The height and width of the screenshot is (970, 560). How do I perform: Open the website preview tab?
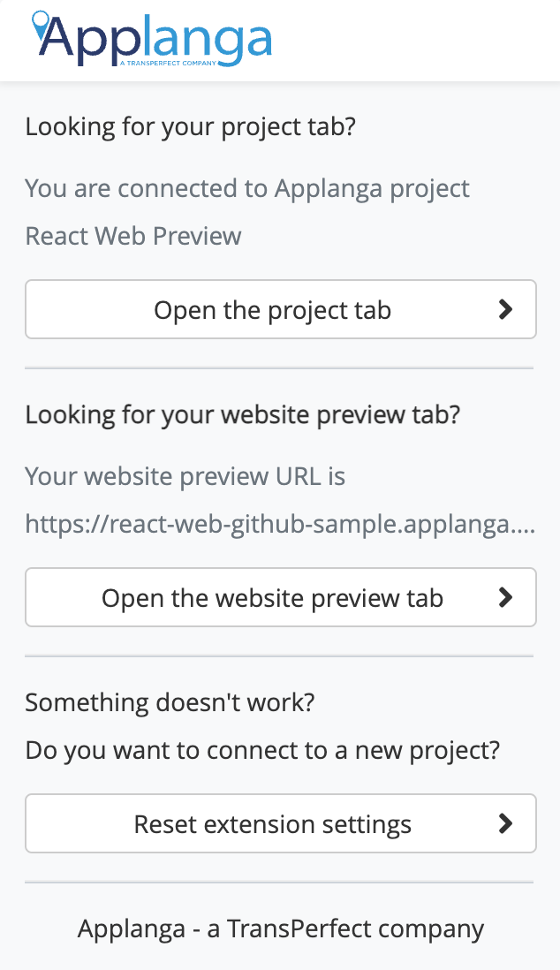(x=280, y=597)
